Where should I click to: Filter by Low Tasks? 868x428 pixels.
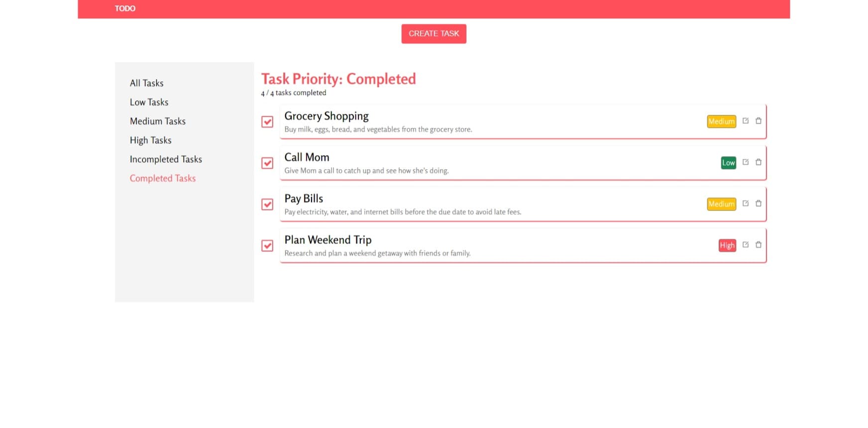pos(149,102)
